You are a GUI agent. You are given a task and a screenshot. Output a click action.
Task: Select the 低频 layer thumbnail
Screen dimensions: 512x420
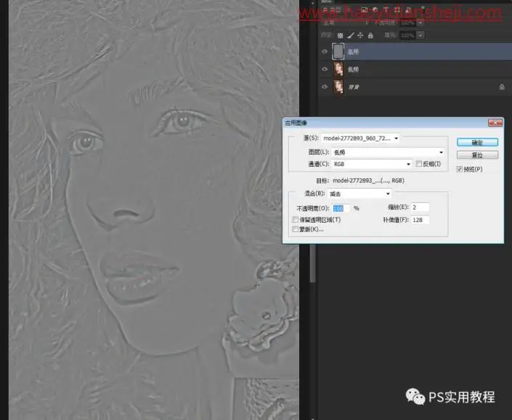[x=338, y=69]
